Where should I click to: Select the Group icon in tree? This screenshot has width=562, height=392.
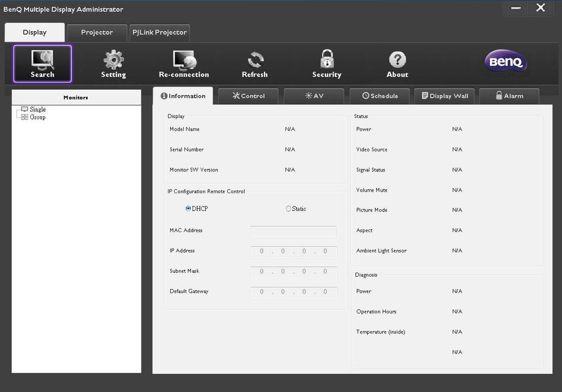click(24, 117)
